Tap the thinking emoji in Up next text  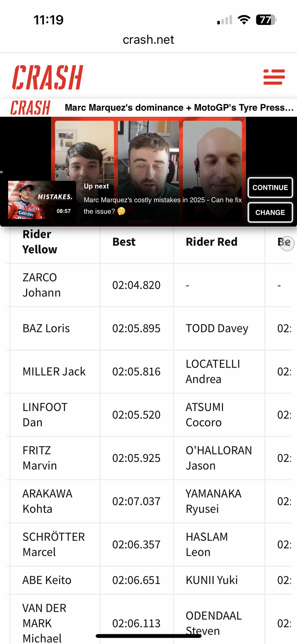[x=121, y=211]
